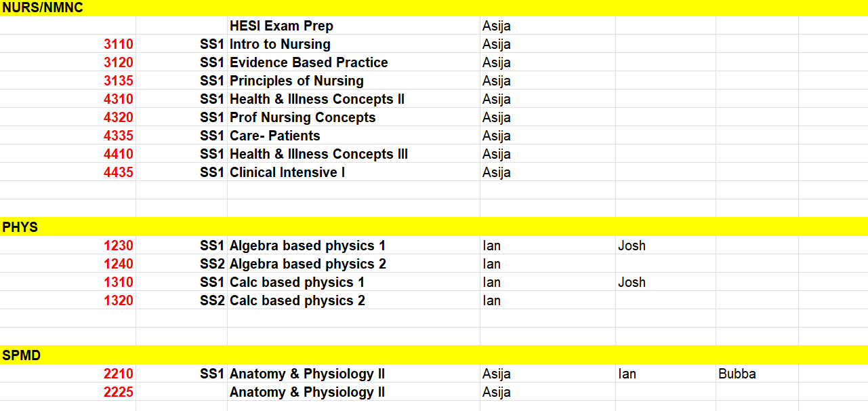This screenshot has height=411, width=868.
Task: Click the Bubba tutor cell
Action: [757, 374]
